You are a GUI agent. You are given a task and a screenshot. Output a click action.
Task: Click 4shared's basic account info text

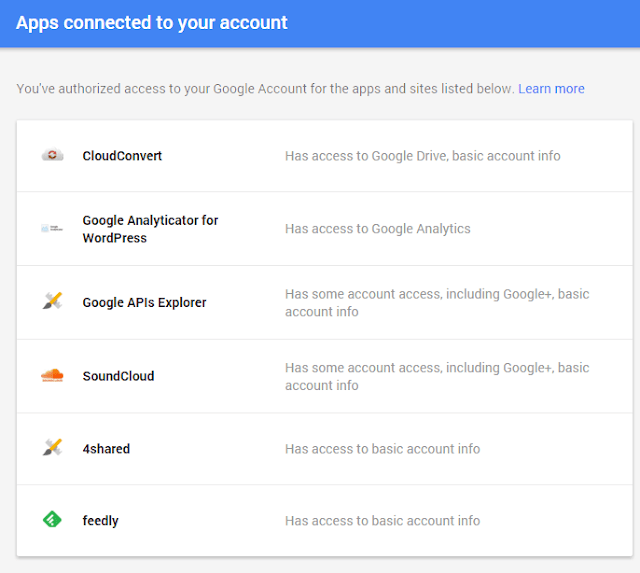click(382, 449)
